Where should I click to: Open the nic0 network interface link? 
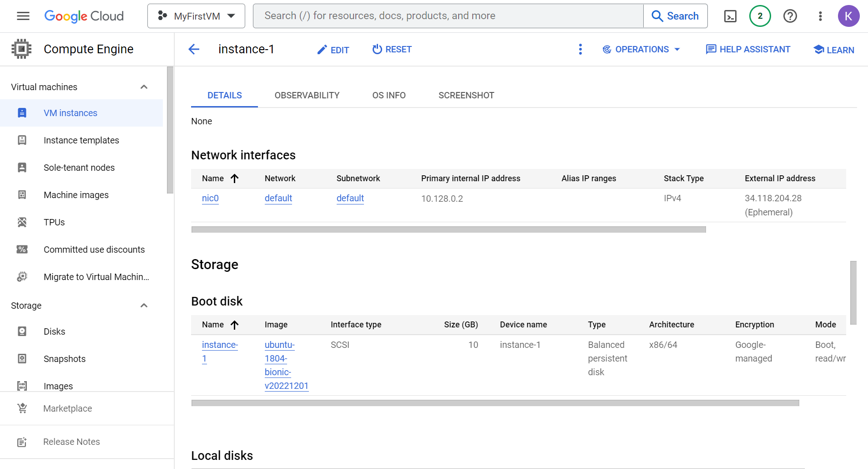click(210, 198)
